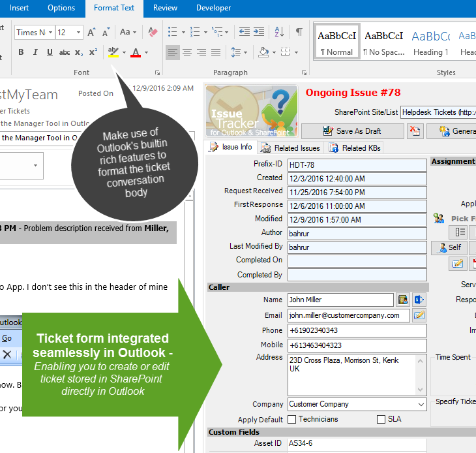Click the delete draft icon next to Save As Draft
The image size is (476, 453).
tap(415, 131)
